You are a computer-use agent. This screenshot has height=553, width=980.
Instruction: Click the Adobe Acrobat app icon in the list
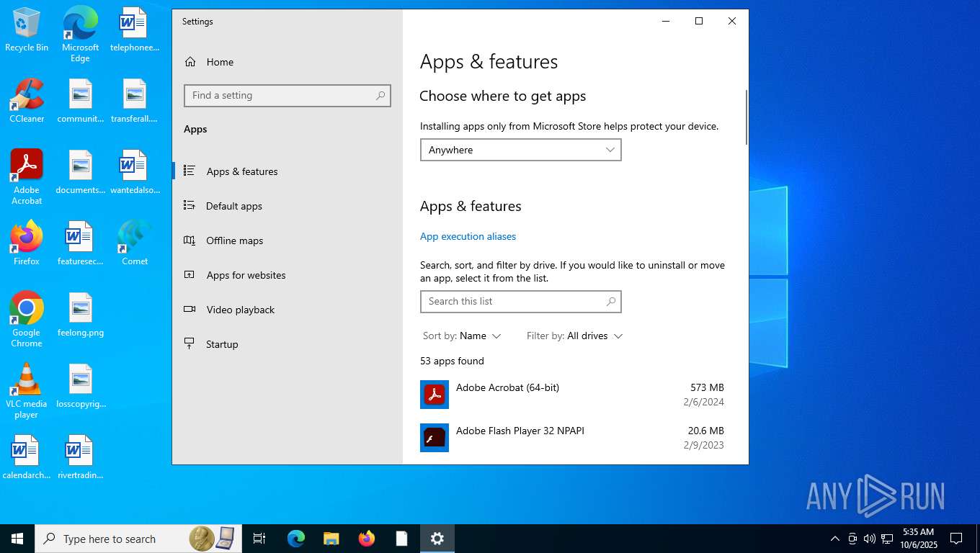[x=435, y=395]
